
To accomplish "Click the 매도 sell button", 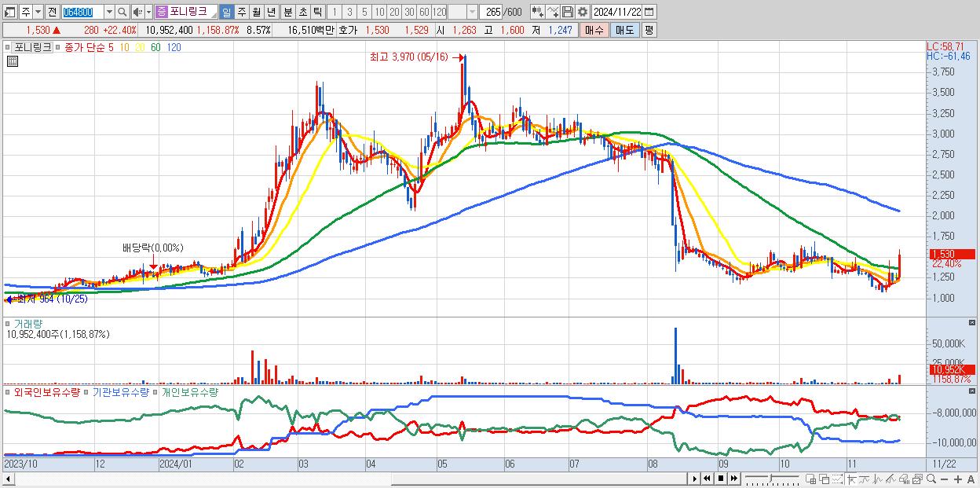I will pyautogui.click(x=625, y=30).
